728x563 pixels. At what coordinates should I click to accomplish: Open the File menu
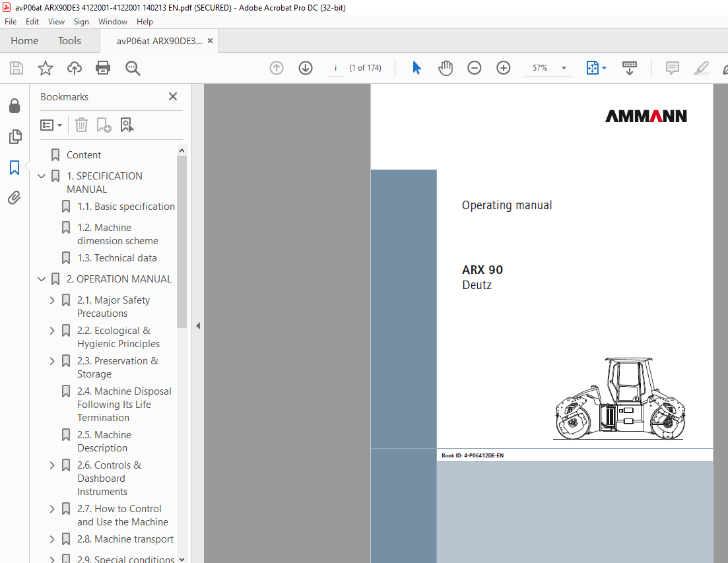click(10, 22)
